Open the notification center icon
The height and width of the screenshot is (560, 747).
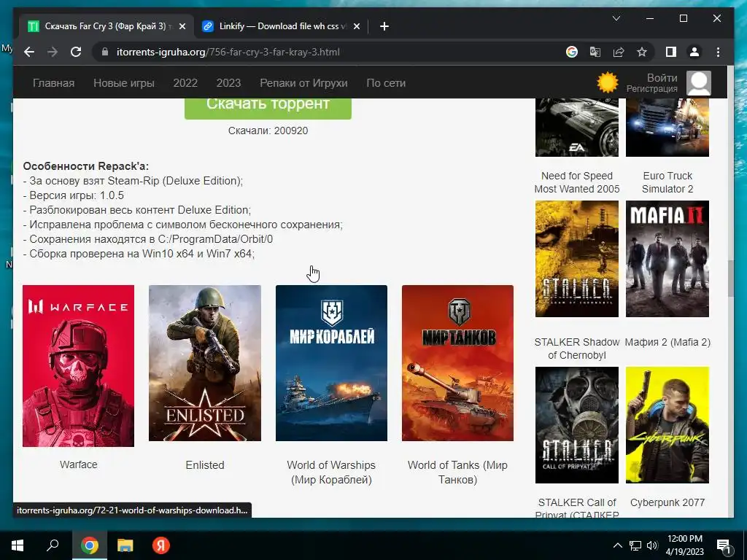[724, 545]
